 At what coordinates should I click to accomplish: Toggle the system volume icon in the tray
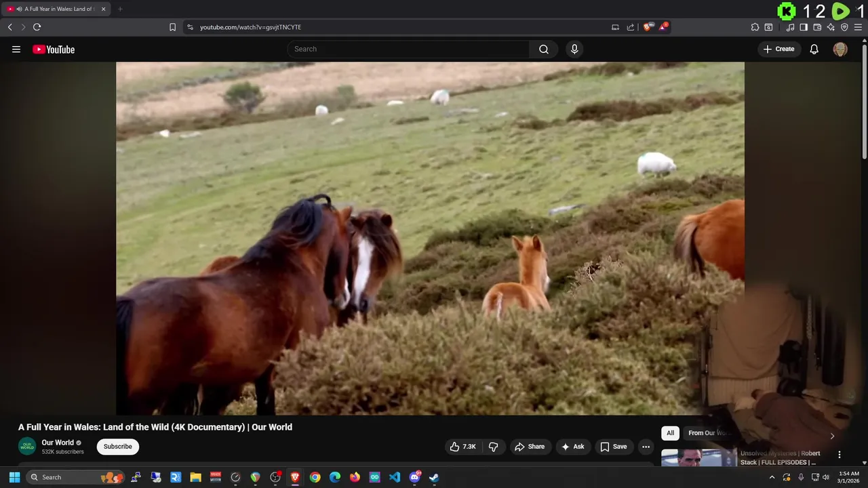coord(826,477)
